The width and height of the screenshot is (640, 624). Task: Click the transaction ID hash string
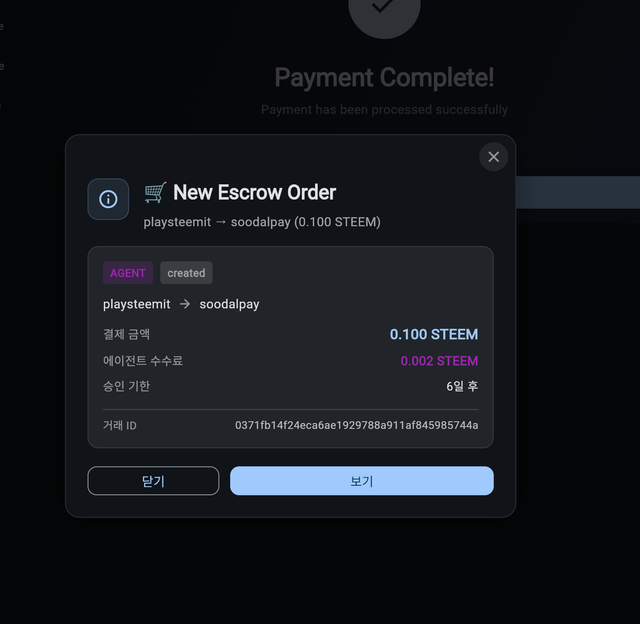point(356,425)
